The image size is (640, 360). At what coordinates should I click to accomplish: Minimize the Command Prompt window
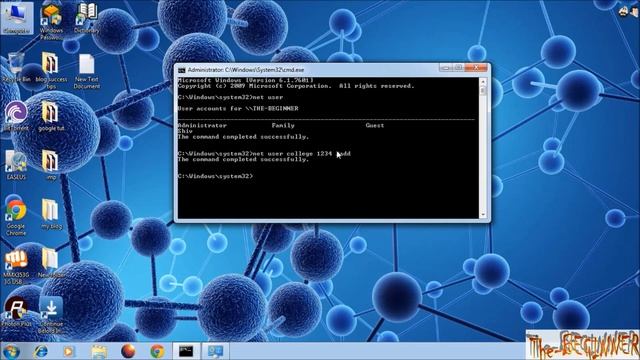point(446,67)
